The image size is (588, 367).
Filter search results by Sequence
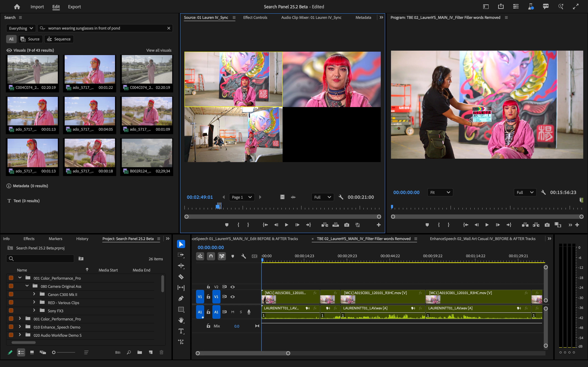coord(59,39)
